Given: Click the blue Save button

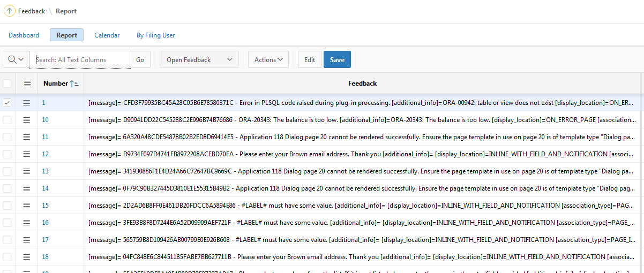Looking at the screenshot, I should [337, 60].
